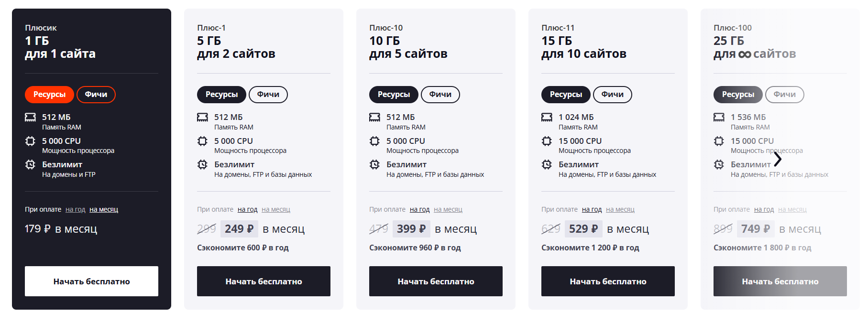Open the Фичи tab in Плюсик plan

(96, 95)
